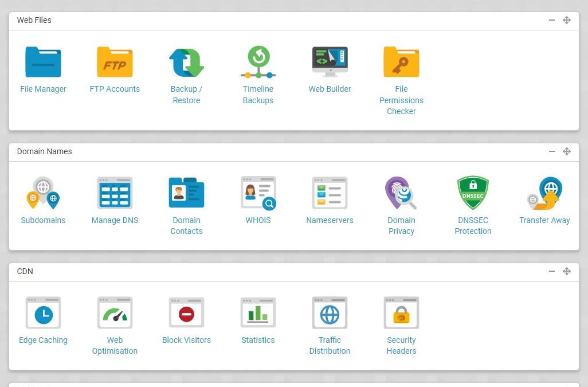Collapse the Web Files panel

coord(552,20)
